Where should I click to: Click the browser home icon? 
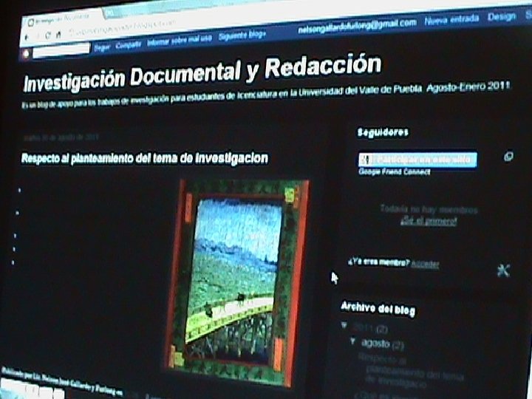(58, 34)
